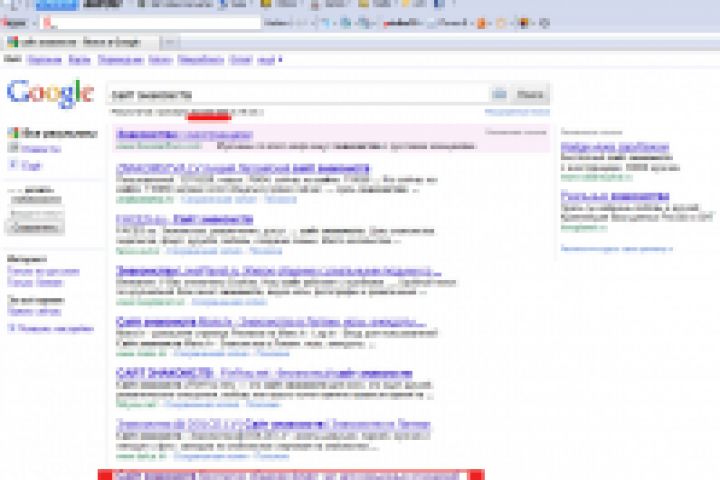Open the first organic search result title
The height and width of the screenshot is (480, 720).
(242, 168)
